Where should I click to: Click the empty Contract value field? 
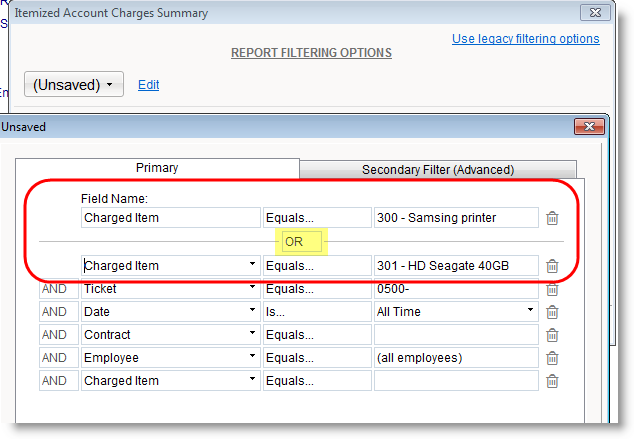click(x=455, y=335)
